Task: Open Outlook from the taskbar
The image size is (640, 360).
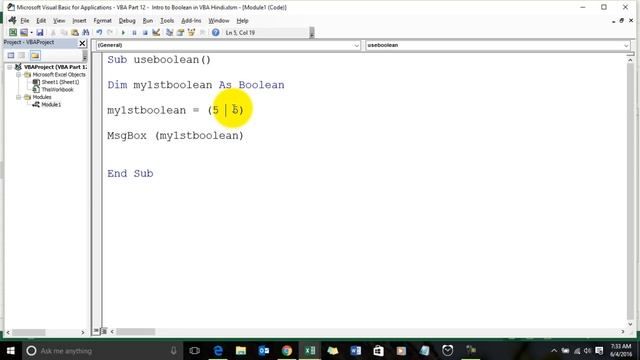Action: 264,351
